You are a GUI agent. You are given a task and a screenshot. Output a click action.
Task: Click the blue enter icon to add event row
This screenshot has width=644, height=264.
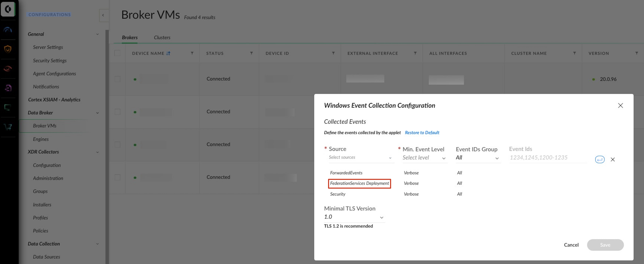(x=600, y=160)
